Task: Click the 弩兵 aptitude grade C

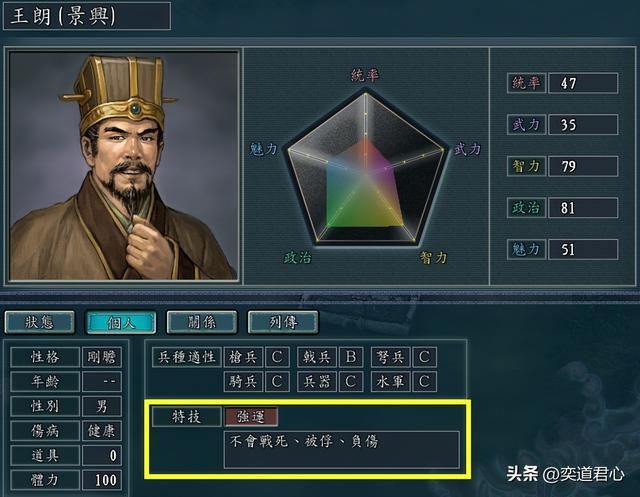Action: tap(424, 357)
